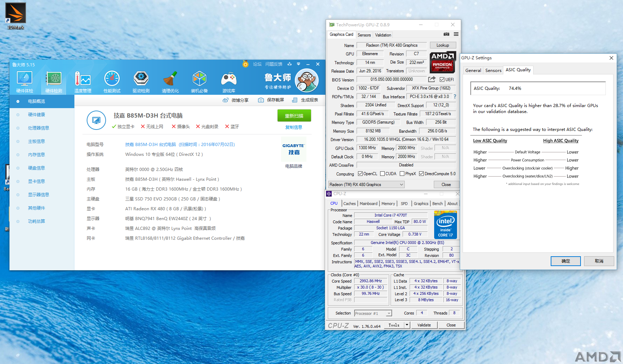Select 处理器信息 in Ludashi sidebar
The height and width of the screenshot is (364, 623).
click(x=42, y=128)
